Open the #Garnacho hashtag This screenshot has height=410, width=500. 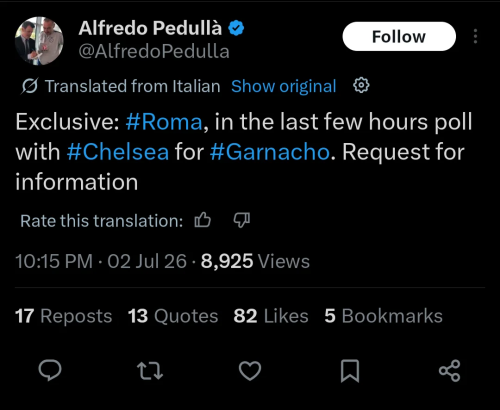coord(270,152)
